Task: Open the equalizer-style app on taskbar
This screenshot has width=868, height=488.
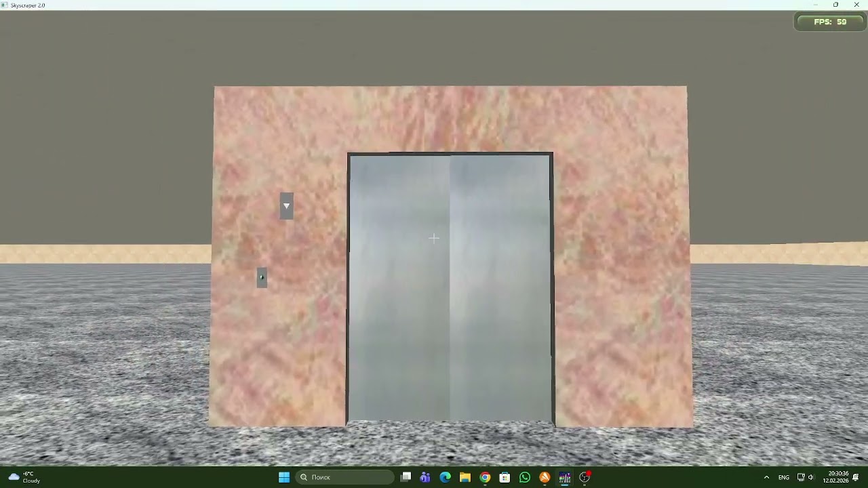Action: click(565, 477)
